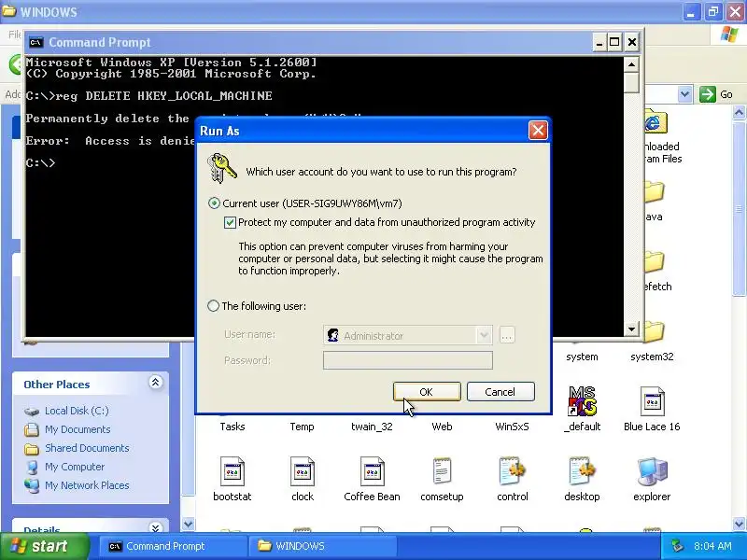Select the desktop file icon
Screen dimensions: 747x560
pos(582,471)
